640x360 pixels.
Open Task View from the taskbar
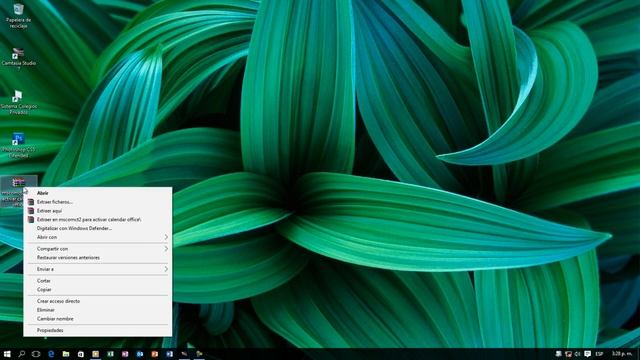coord(36,354)
